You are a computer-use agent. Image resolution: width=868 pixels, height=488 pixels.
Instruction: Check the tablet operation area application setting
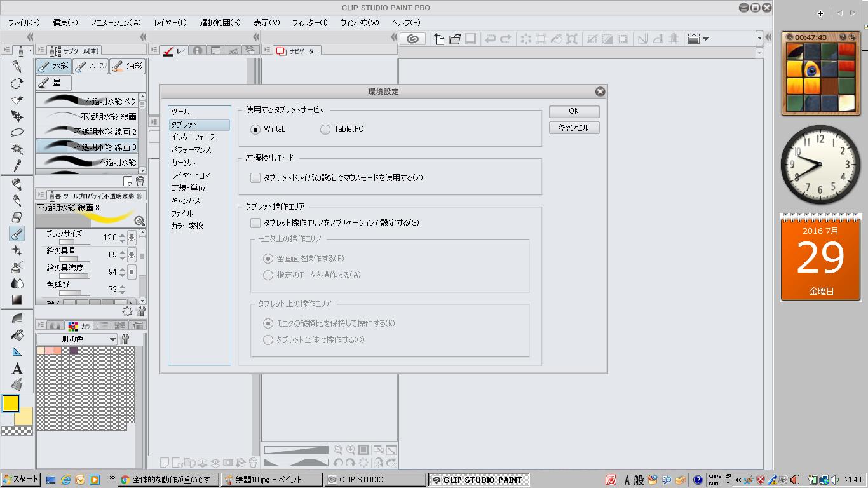(x=255, y=223)
